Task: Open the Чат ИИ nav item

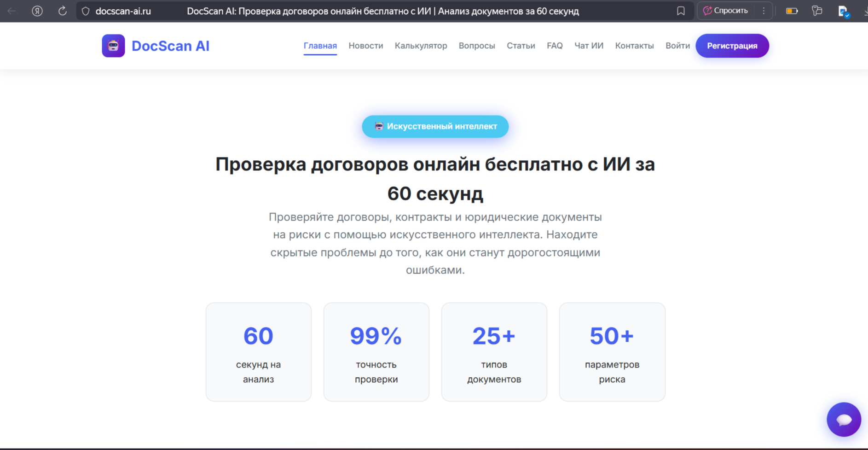Action: [589, 46]
